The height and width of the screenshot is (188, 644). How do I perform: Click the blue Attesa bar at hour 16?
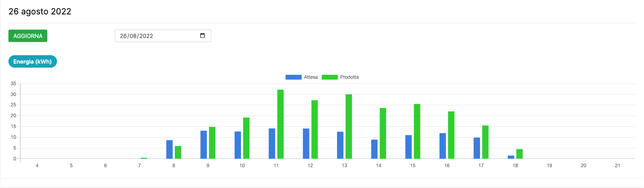click(443, 146)
